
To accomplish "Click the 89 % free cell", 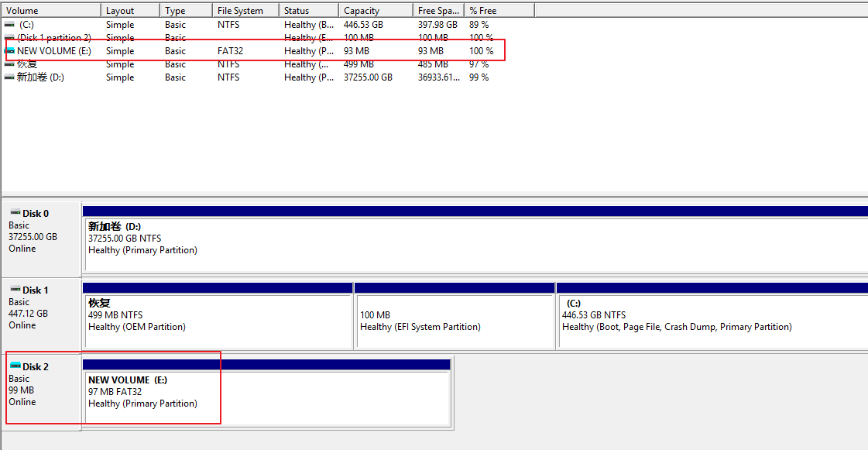I will 479,25.
